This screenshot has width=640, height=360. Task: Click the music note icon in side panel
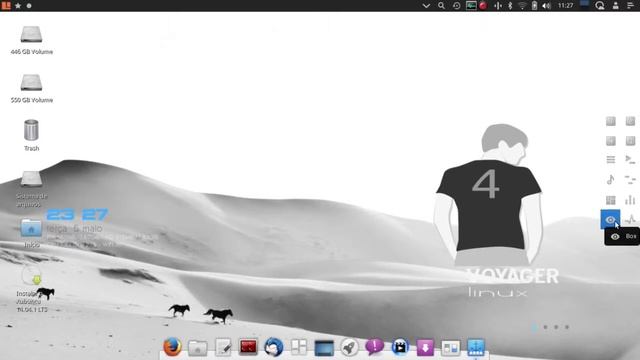click(610, 180)
